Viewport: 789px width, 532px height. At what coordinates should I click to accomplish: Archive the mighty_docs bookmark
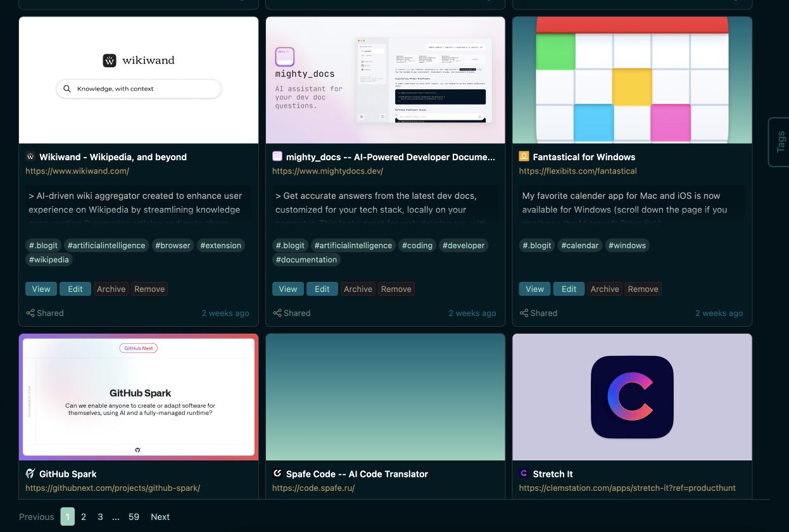(x=358, y=289)
